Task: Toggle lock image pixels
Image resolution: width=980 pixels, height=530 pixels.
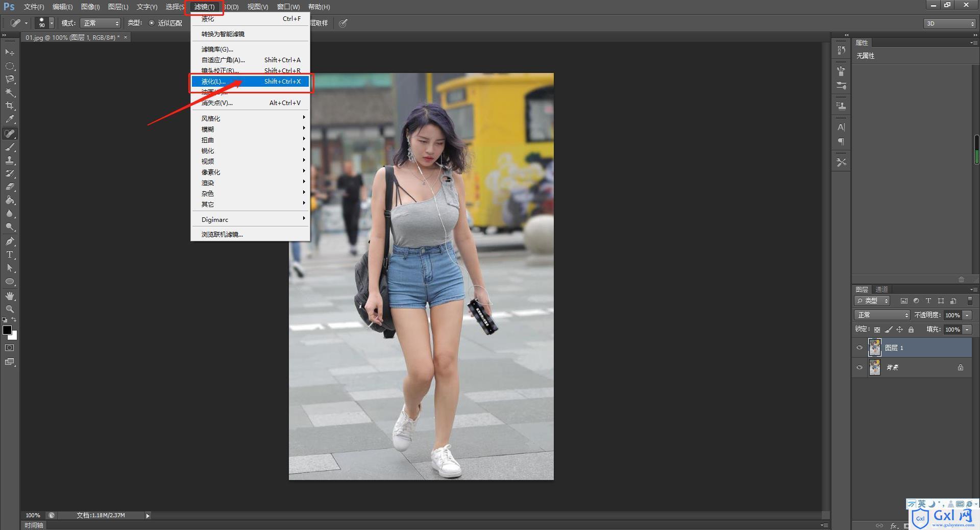Action: pos(889,330)
